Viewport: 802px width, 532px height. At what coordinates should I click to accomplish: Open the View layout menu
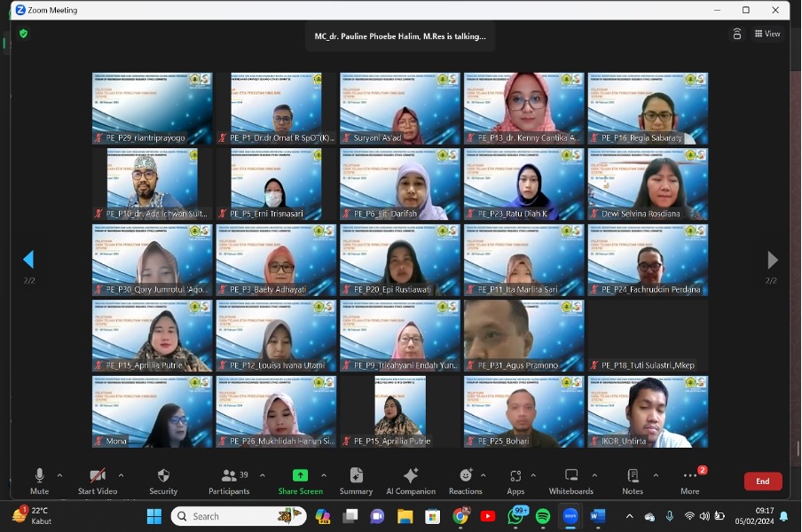pyautogui.click(x=767, y=34)
